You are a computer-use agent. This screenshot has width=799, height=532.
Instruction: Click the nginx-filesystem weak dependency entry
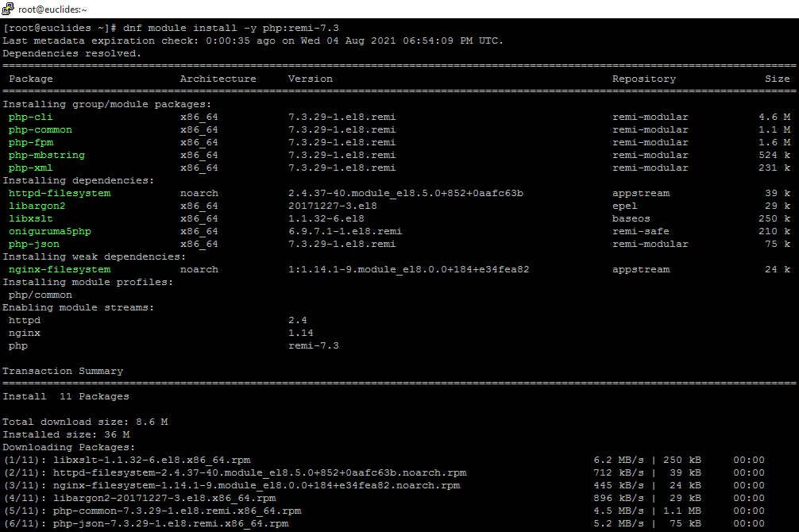pos(60,269)
